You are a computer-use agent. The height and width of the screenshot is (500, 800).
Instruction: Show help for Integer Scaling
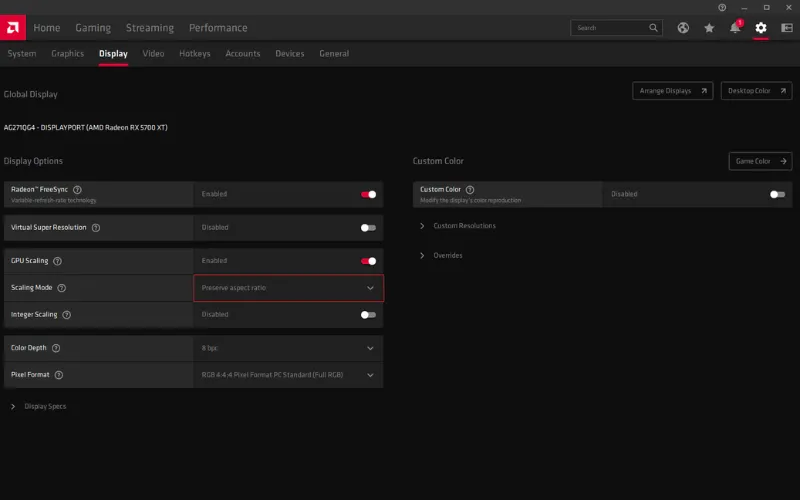tap(66, 315)
